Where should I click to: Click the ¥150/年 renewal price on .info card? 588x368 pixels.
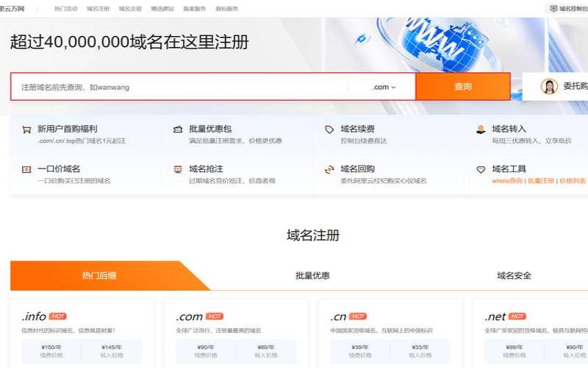click(51, 347)
